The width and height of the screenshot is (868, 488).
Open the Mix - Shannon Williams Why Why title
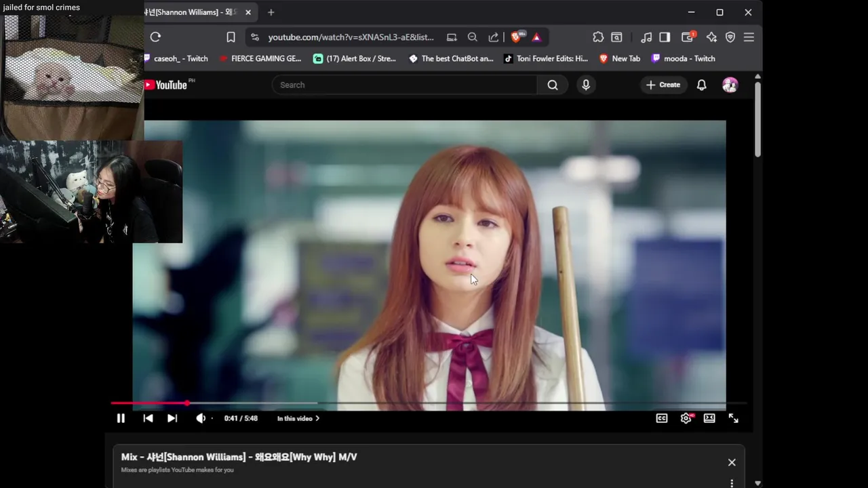[239, 457]
